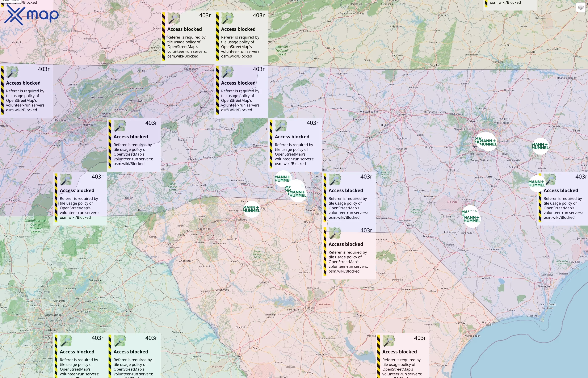Select the Mann+Hummel marker south of Rocky Mount
The image size is (588, 378).
(540, 146)
